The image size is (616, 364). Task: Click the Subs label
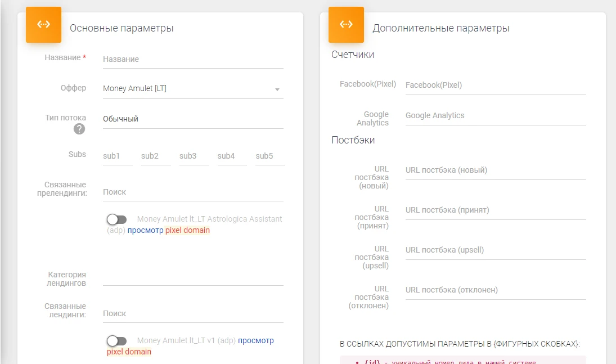click(77, 154)
